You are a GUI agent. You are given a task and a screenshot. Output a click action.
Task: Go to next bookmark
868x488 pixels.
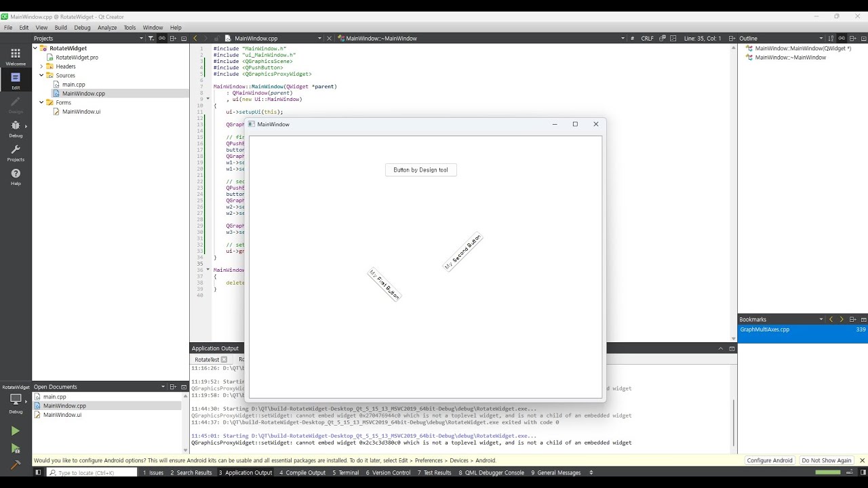842,319
